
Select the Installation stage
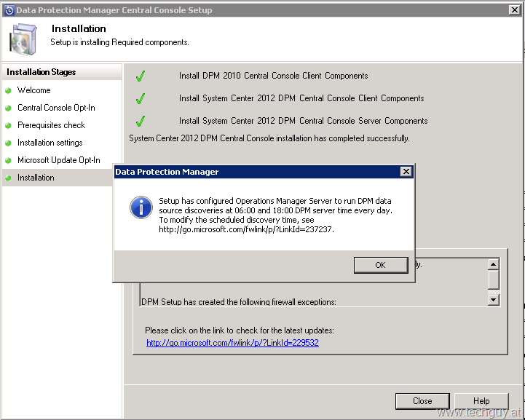(36, 178)
